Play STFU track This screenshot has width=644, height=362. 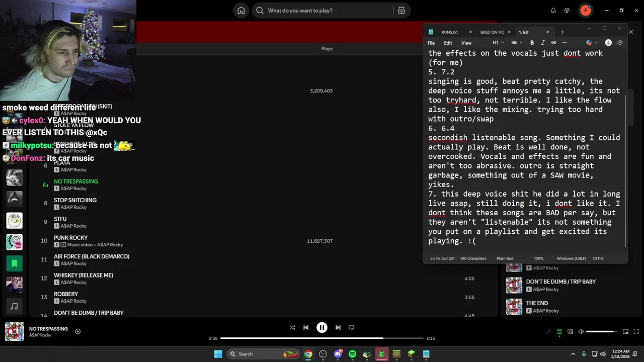pos(60,219)
